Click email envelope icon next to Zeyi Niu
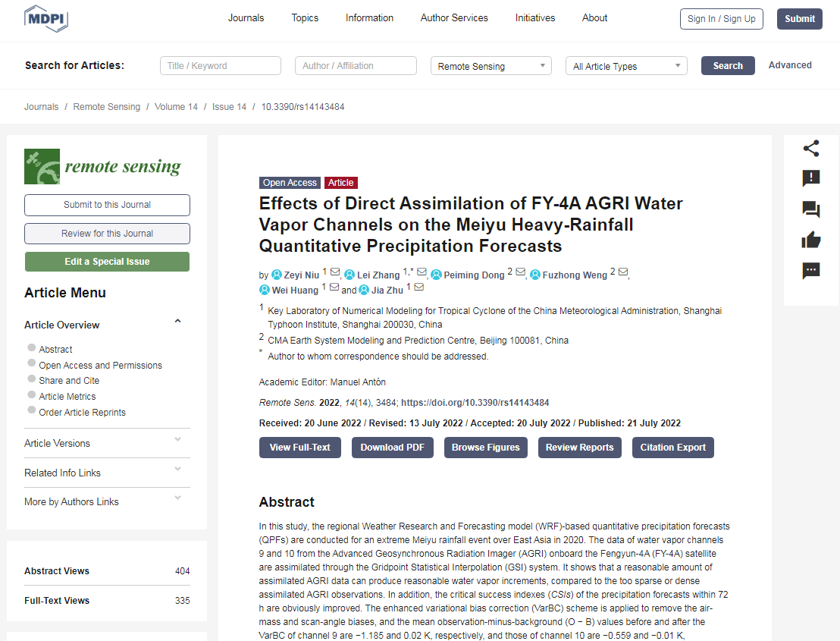 coord(335,272)
